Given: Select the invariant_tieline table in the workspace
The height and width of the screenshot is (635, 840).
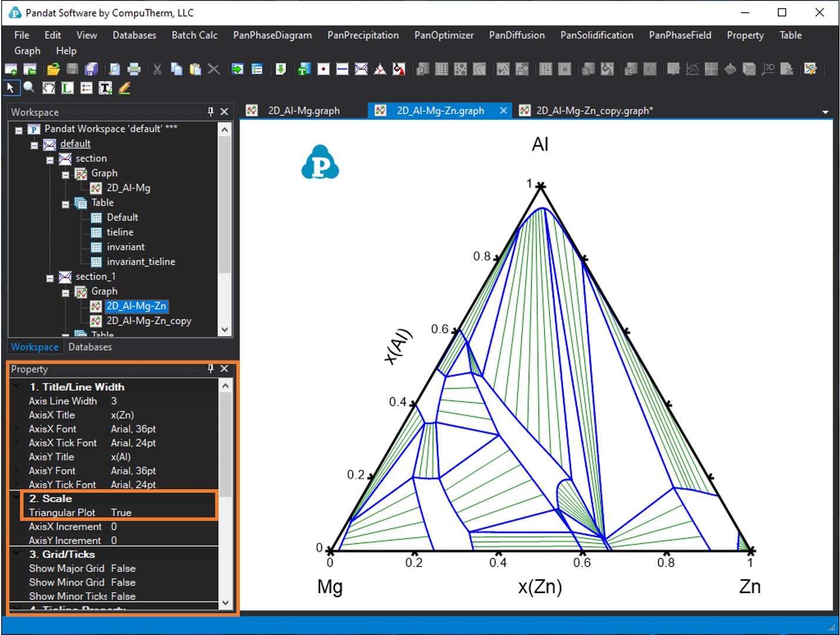Looking at the screenshot, I should pos(140,262).
